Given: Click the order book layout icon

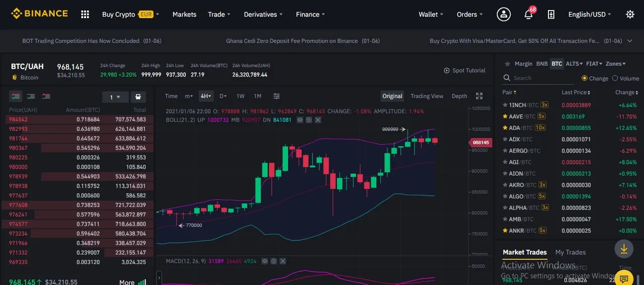Looking at the screenshot, I should pos(138,97).
